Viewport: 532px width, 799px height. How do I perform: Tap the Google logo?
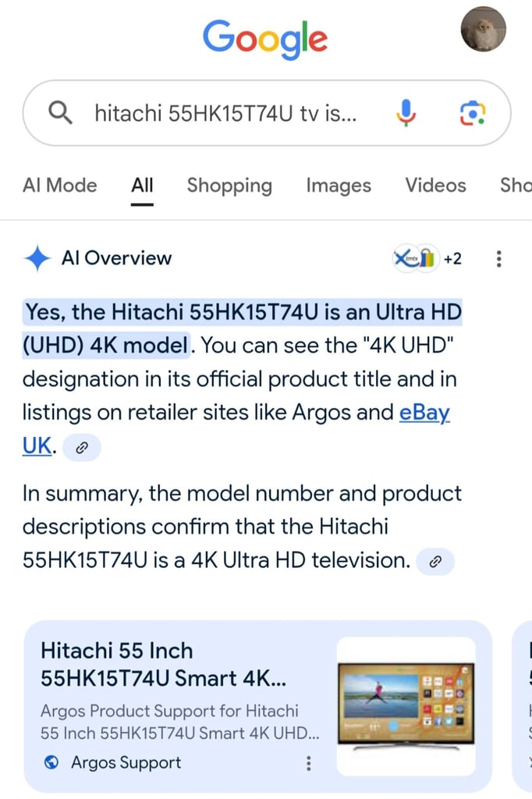point(265,38)
